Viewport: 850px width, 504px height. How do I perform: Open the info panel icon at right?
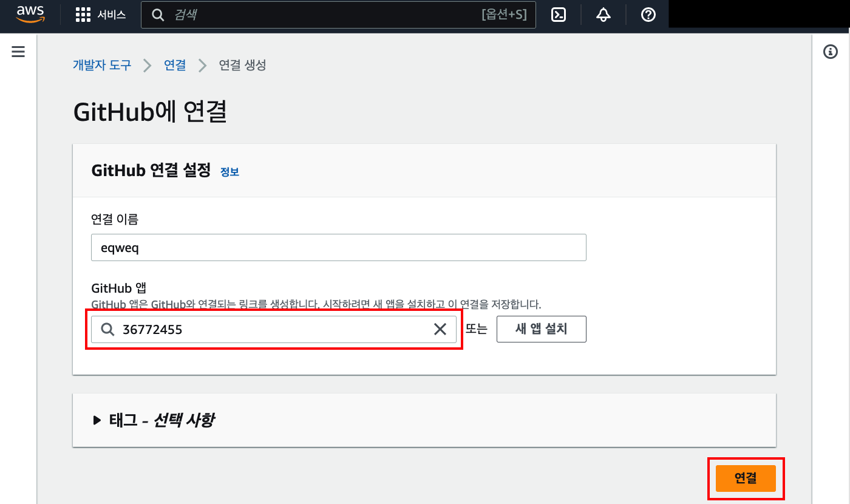[x=831, y=52]
